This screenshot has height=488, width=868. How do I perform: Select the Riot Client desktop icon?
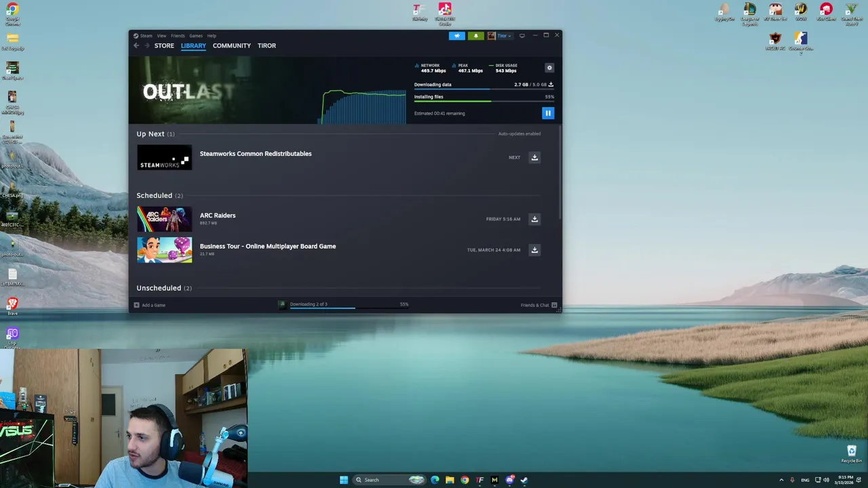tap(826, 12)
